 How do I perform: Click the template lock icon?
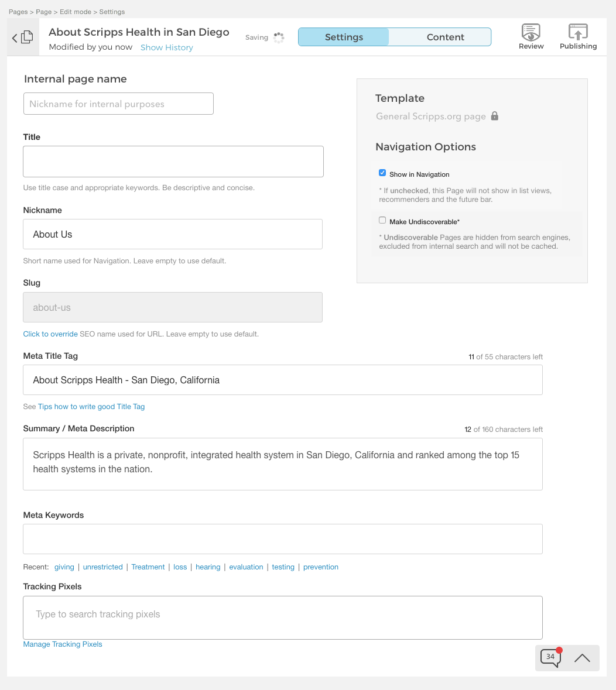[x=494, y=116]
